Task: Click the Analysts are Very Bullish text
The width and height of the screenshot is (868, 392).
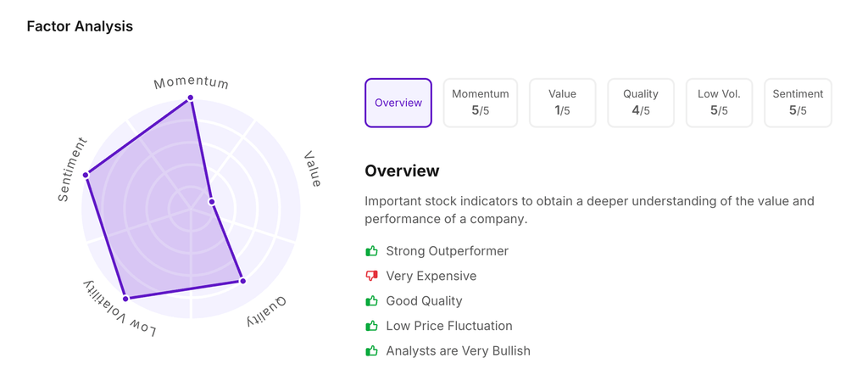Action: (458, 350)
